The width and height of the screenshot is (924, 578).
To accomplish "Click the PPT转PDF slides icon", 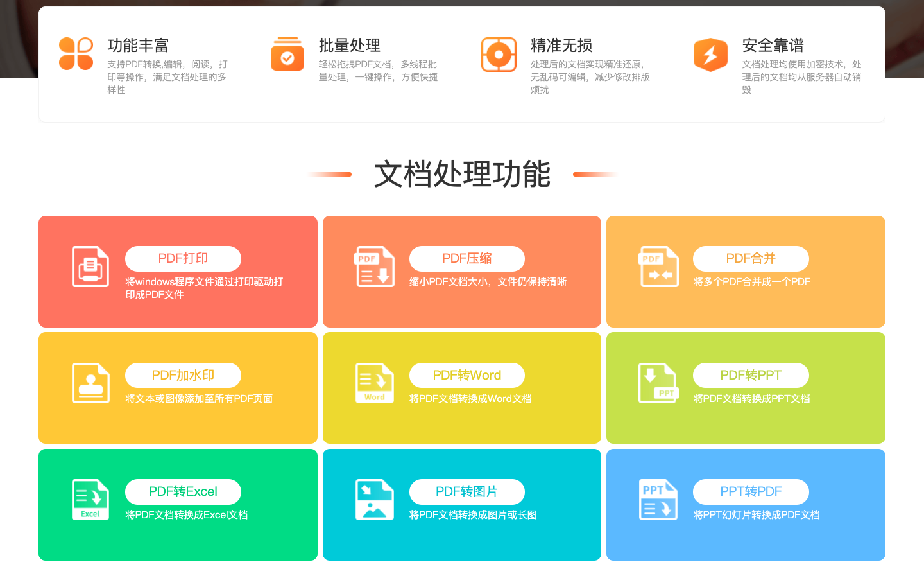I will [x=658, y=499].
